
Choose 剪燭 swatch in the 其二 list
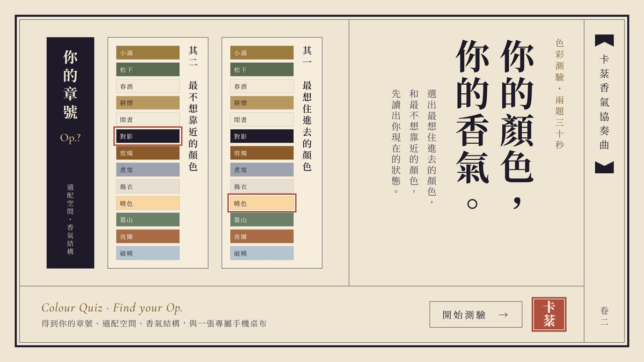[148, 153]
